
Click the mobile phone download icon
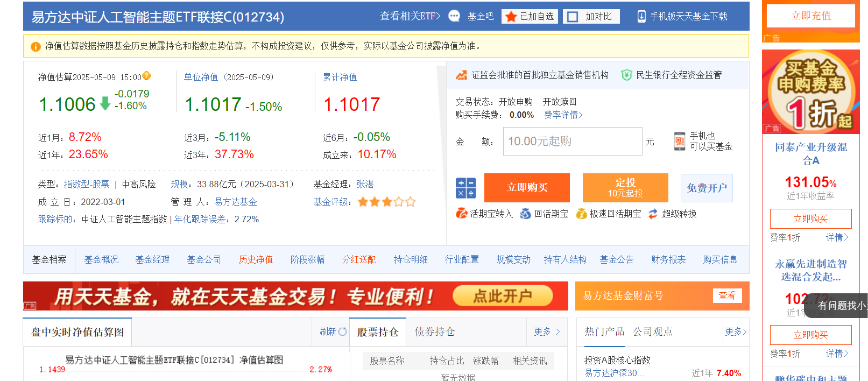[641, 17]
